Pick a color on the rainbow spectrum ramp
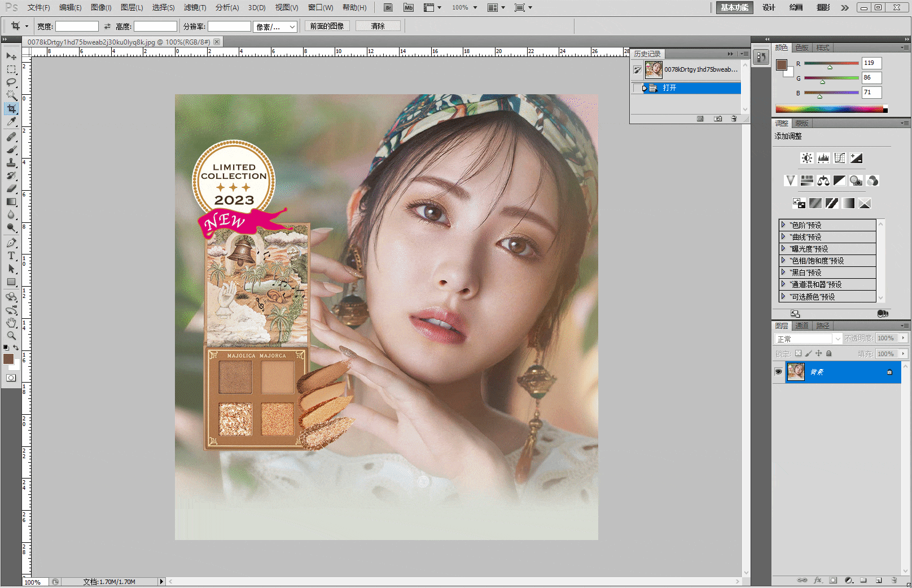The width and height of the screenshot is (912, 588). coord(830,108)
